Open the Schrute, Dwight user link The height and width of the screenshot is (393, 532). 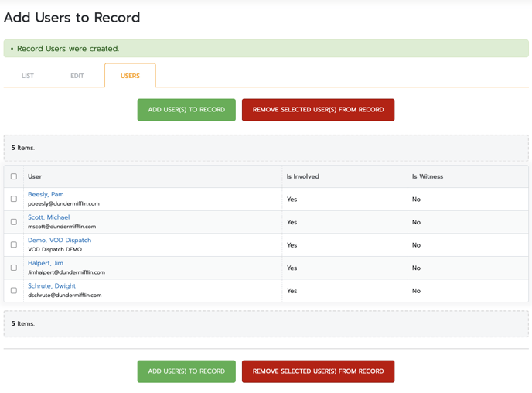(x=52, y=286)
